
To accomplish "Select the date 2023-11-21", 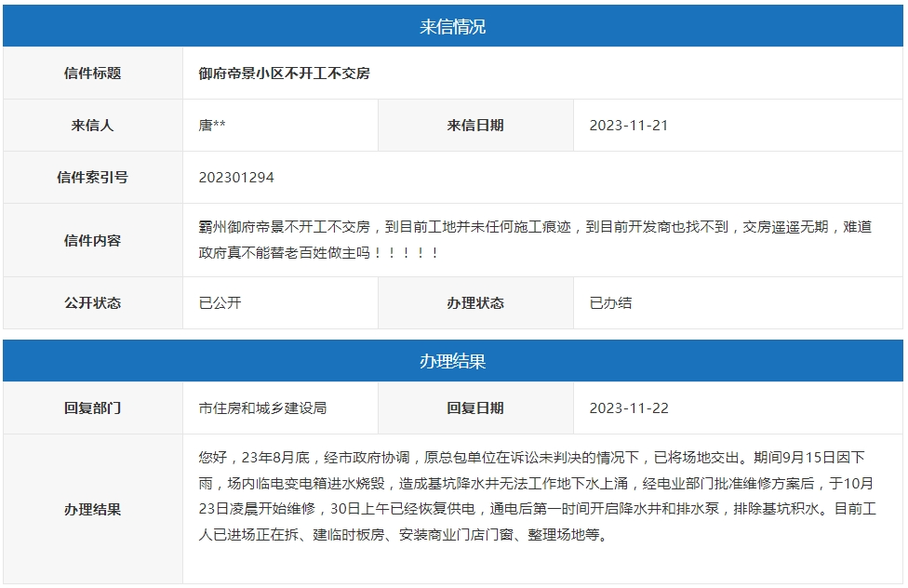I will [628, 125].
